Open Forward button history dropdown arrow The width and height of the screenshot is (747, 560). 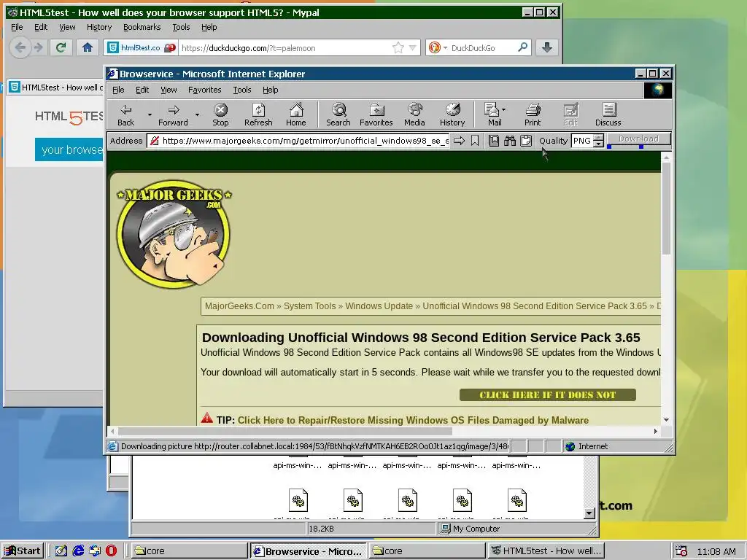(197, 114)
